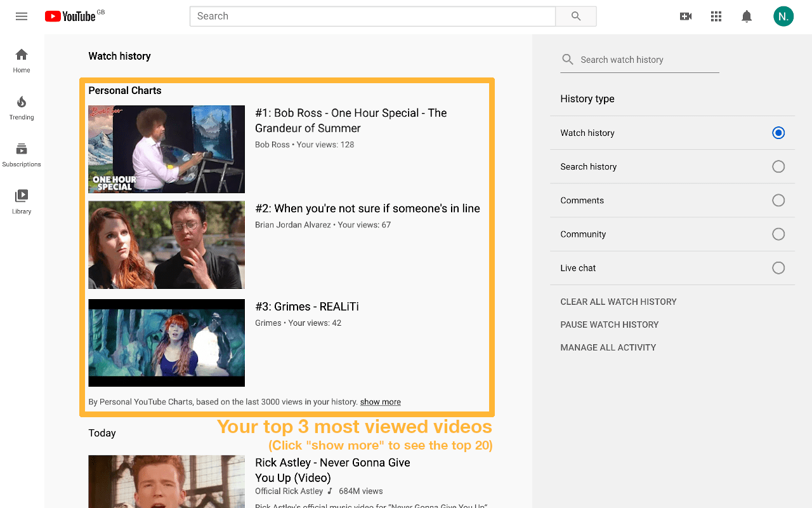Select Trending in the sidebar
Screen dimensions: 812x508
[21, 107]
